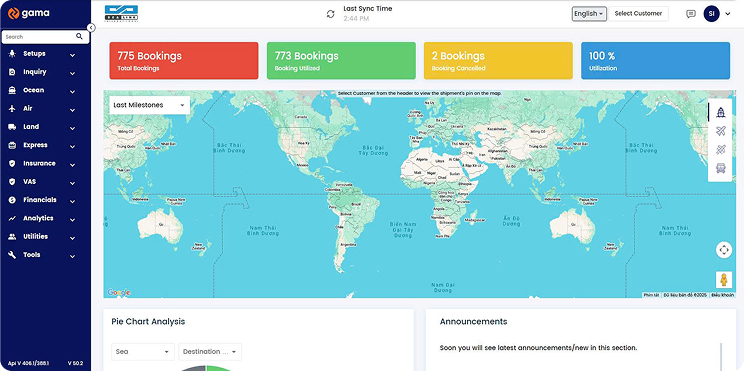Select the truck mode on map toolbar

[x=721, y=168]
